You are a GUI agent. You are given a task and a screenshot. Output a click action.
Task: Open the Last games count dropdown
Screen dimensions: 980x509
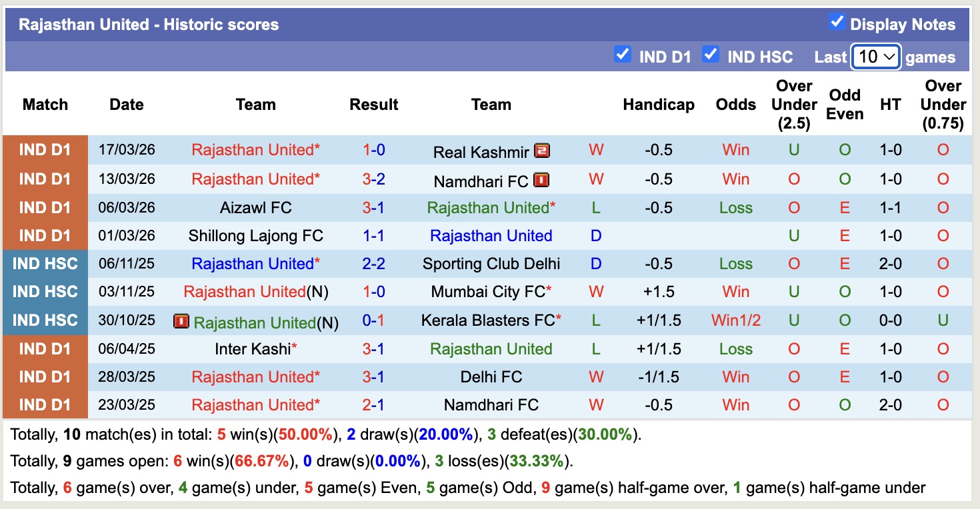875,57
